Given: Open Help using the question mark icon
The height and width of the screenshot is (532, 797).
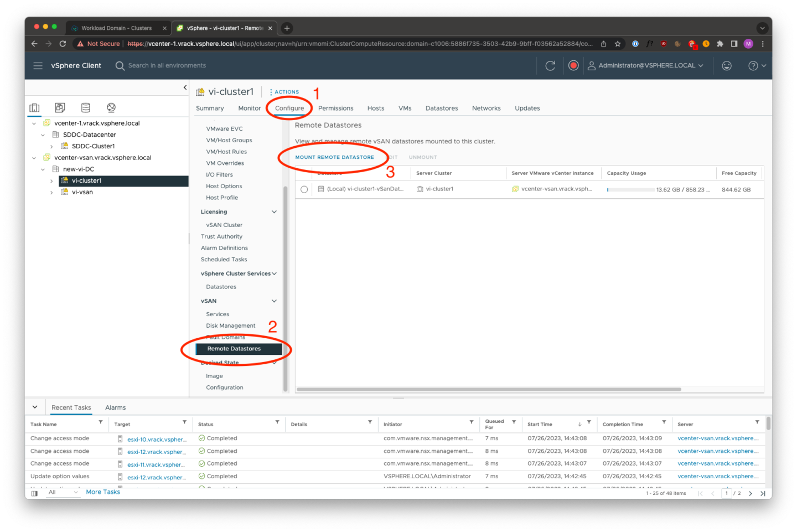Looking at the screenshot, I should pyautogui.click(x=754, y=65).
